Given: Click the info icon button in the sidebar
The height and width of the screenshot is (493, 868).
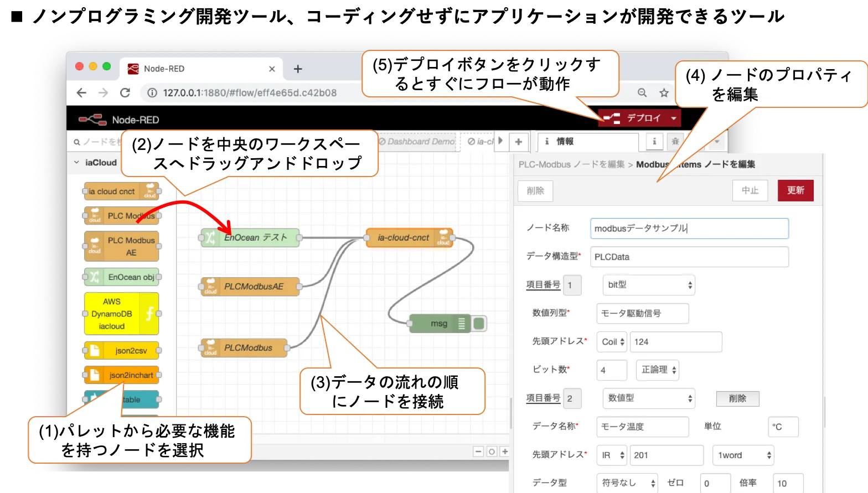Looking at the screenshot, I should pos(654,142).
